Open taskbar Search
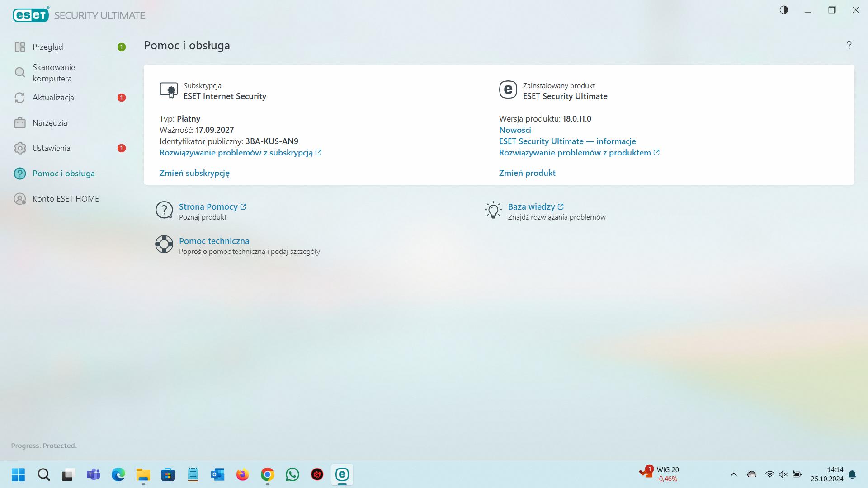This screenshot has width=868, height=488. [x=44, y=475]
